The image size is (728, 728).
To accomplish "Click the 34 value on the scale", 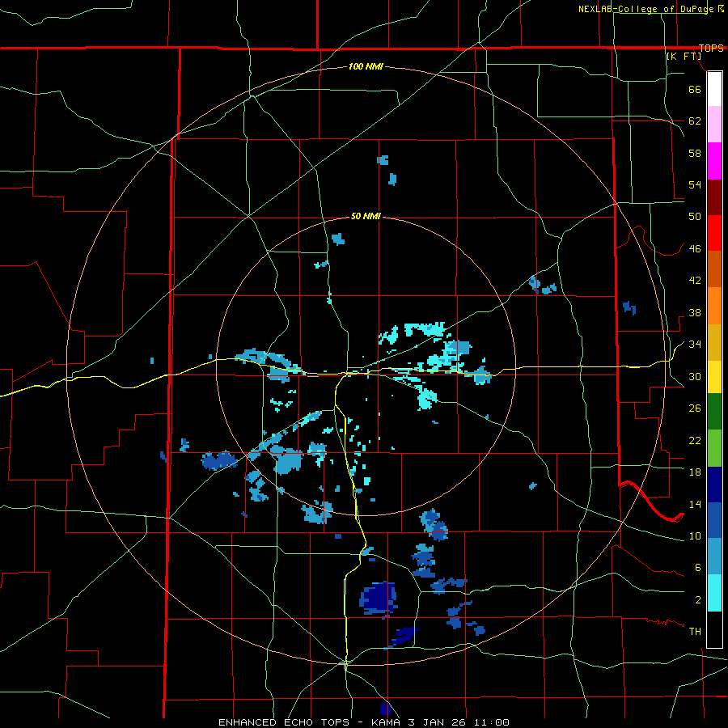I will coord(695,344).
